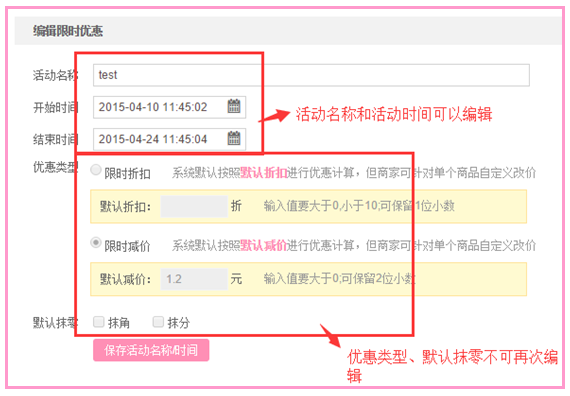Open calendar picker for 结束时间
570x396 pixels.
coord(234,139)
